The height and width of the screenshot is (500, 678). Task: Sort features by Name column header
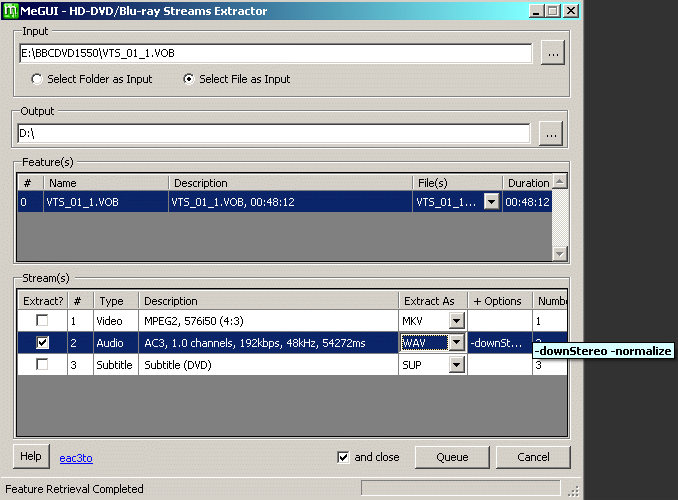point(106,183)
